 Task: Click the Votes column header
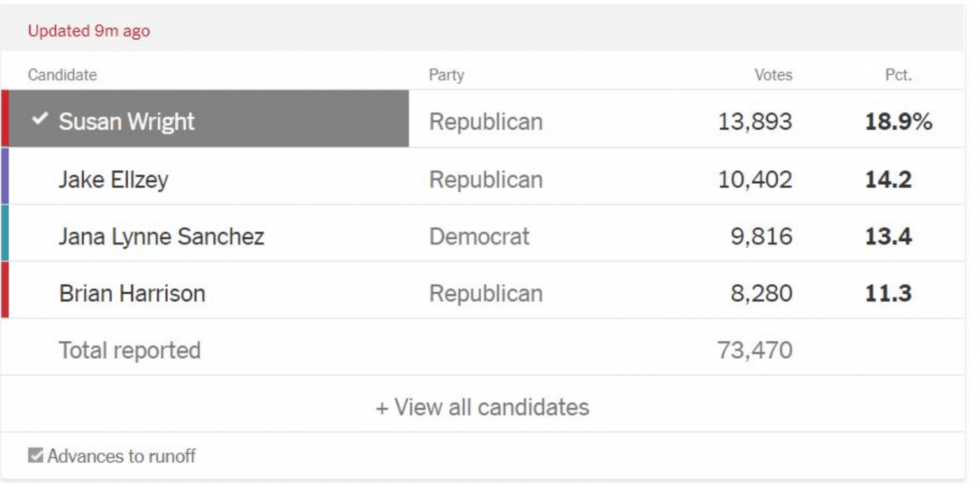tap(773, 75)
